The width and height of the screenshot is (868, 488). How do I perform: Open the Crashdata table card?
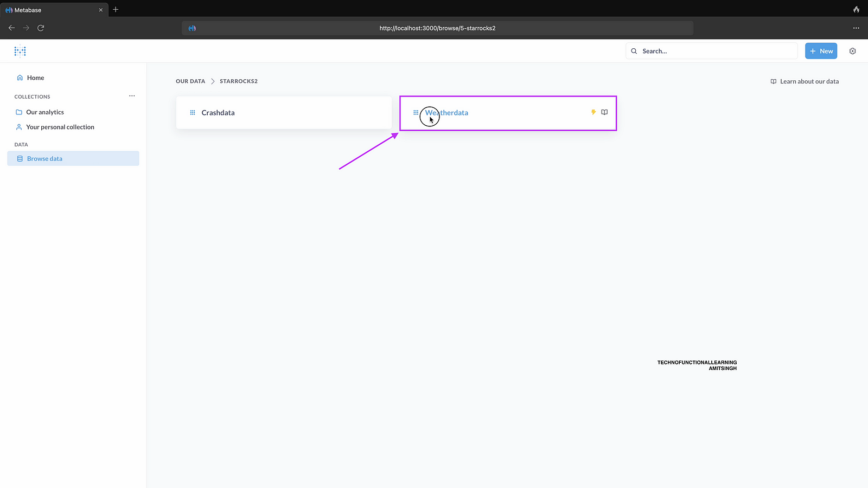click(284, 113)
